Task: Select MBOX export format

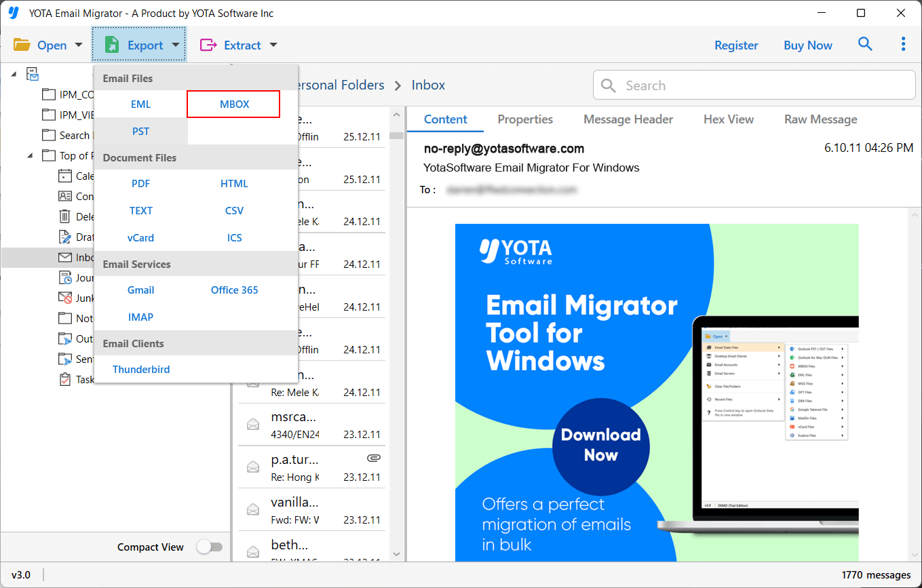Action: click(234, 104)
